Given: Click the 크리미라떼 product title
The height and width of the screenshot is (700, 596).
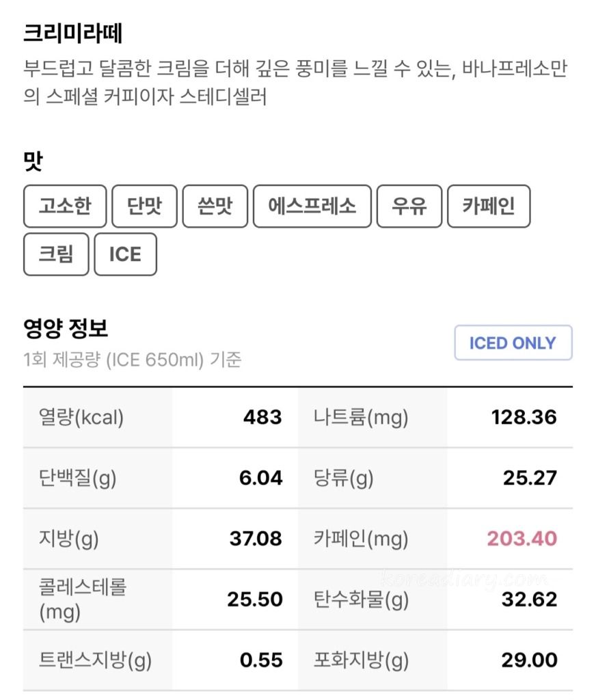Looking at the screenshot, I should [x=72, y=33].
